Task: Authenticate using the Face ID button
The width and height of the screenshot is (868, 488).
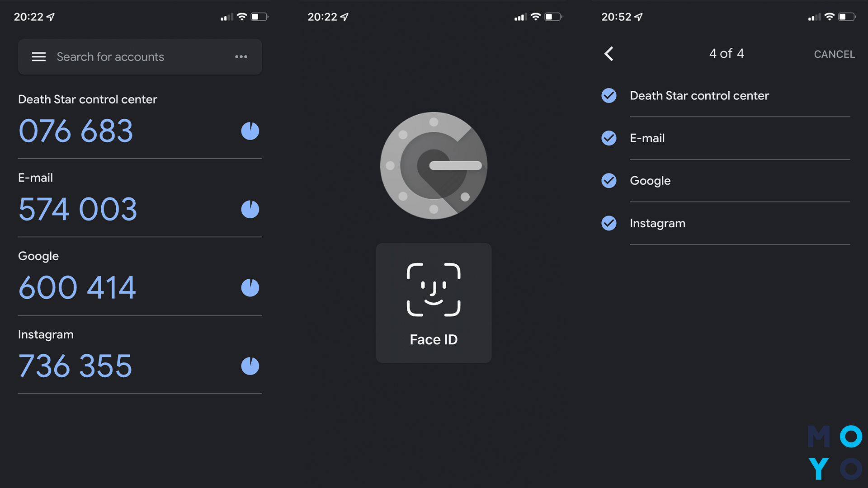Action: 433,303
